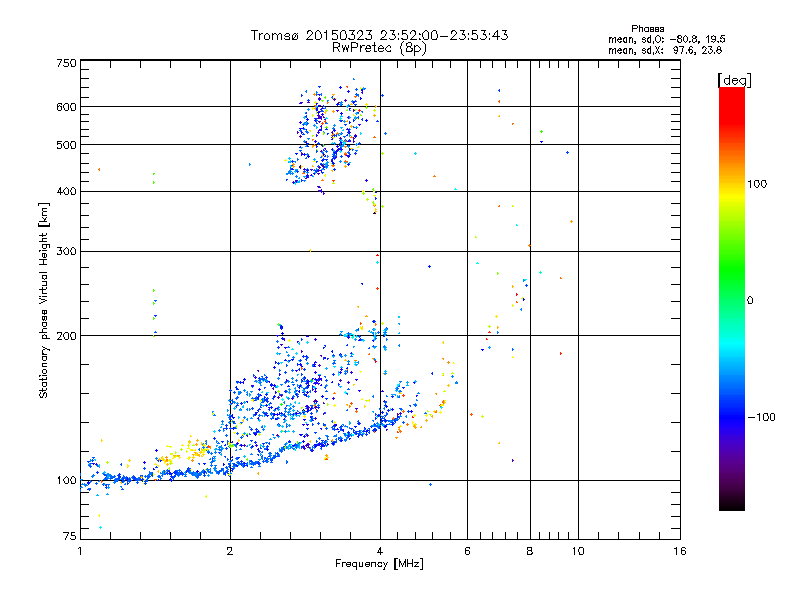Click x-axis tick label '4'

(x=380, y=551)
